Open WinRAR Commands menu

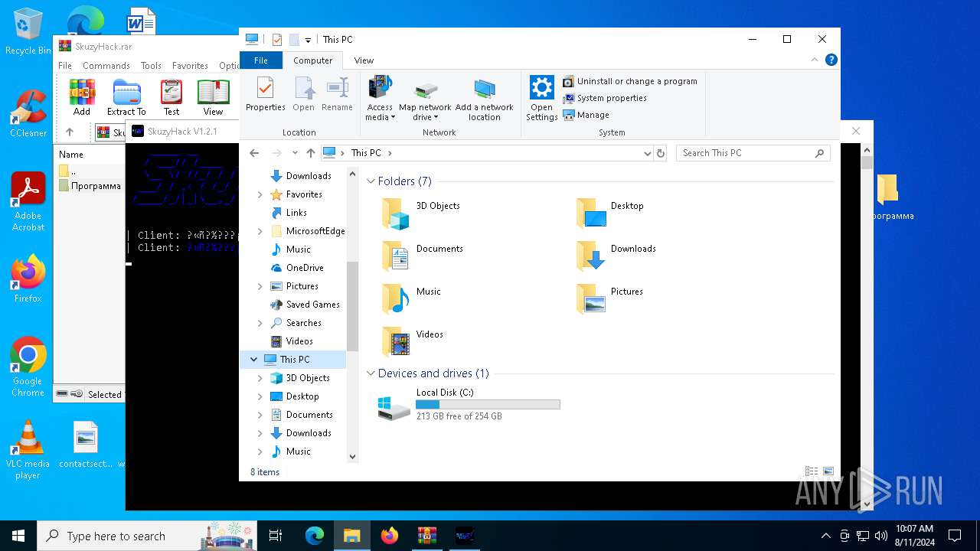coord(106,66)
